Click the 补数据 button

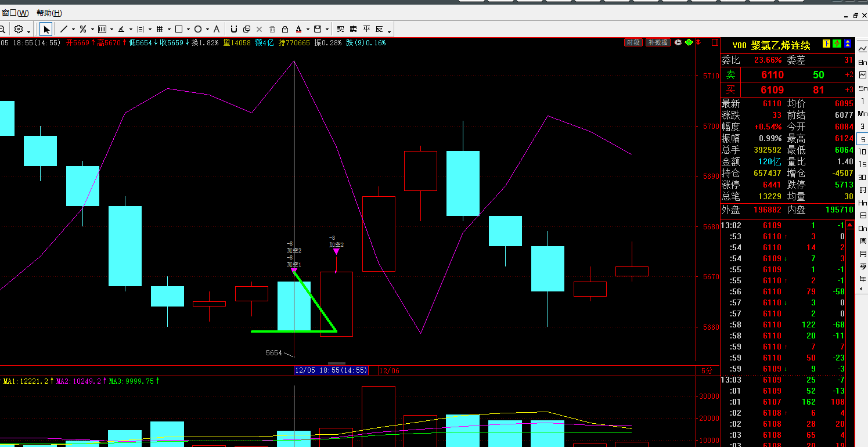658,42
